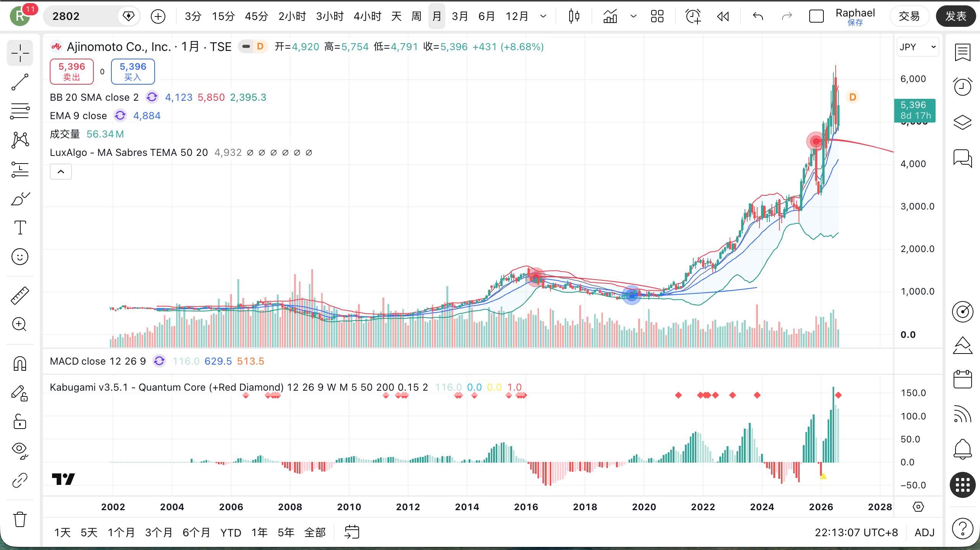The image size is (980, 550).
Task: Select the brush drawing tool
Action: coord(20,198)
